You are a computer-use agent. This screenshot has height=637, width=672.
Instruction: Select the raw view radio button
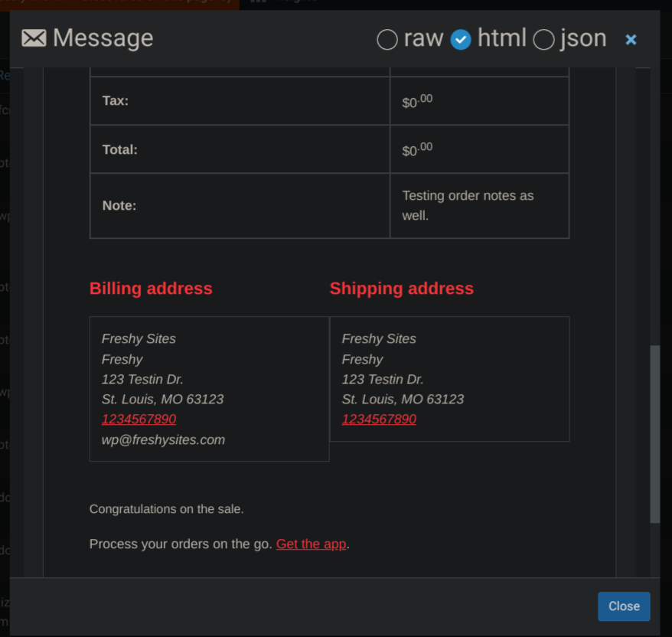coord(387,38)
